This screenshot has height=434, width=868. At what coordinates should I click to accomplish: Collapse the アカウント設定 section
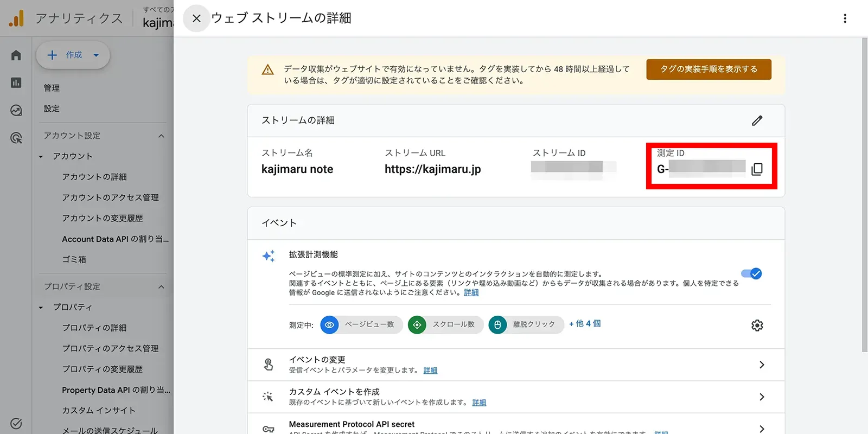[x=161, y=136]
